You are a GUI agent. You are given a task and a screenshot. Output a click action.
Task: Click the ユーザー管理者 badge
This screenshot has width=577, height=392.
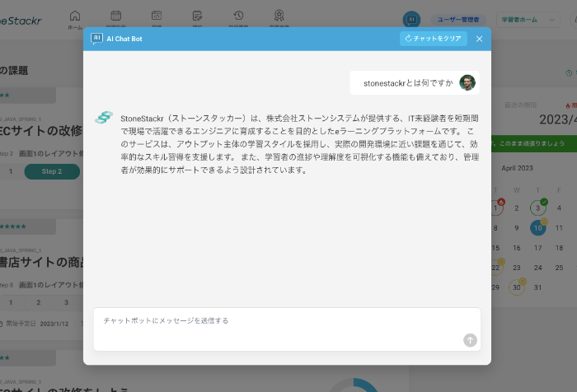(x=458, y=20)
